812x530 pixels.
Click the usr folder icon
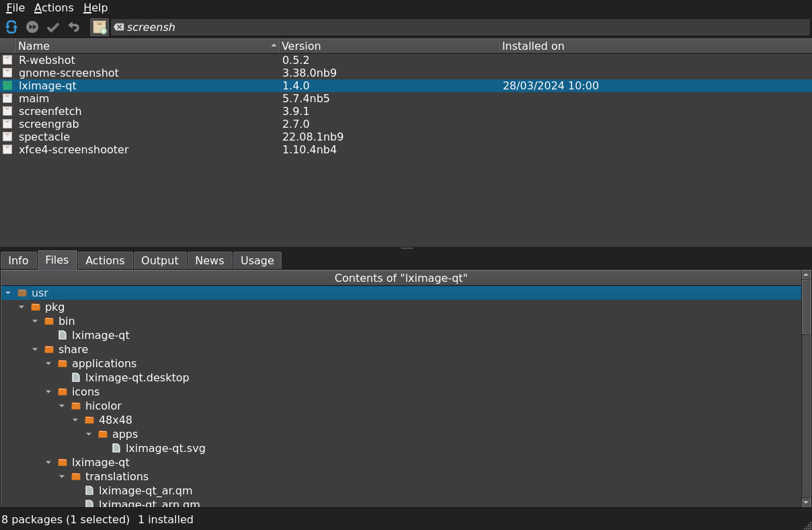click(x=22, y=293)
